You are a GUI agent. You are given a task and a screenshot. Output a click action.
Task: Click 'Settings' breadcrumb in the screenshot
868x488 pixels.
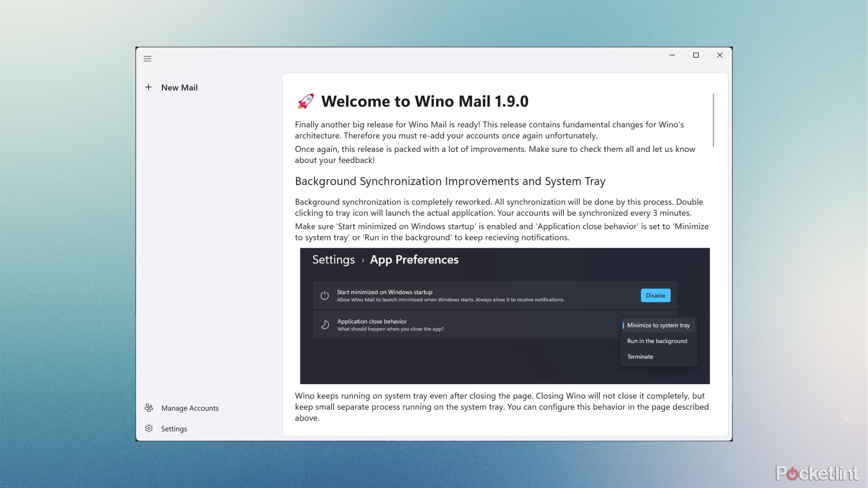[333, 260]
